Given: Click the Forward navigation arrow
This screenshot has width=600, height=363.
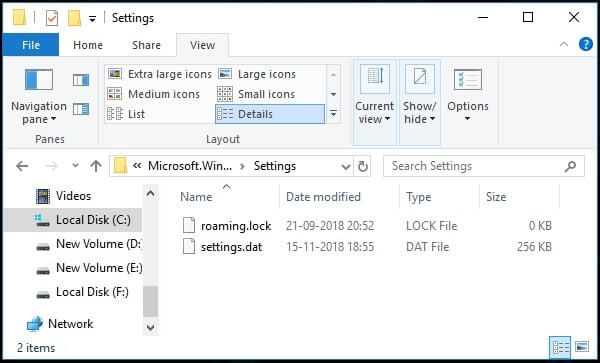Looking at the screenshot, I should pos(51,166).
